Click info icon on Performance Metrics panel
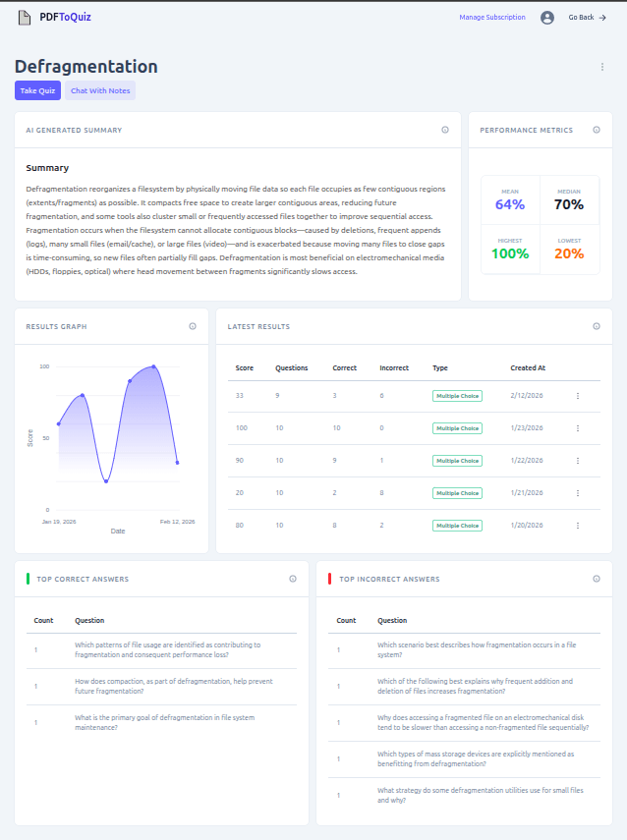The image size is (627, 840). click(x=597, y=130)
